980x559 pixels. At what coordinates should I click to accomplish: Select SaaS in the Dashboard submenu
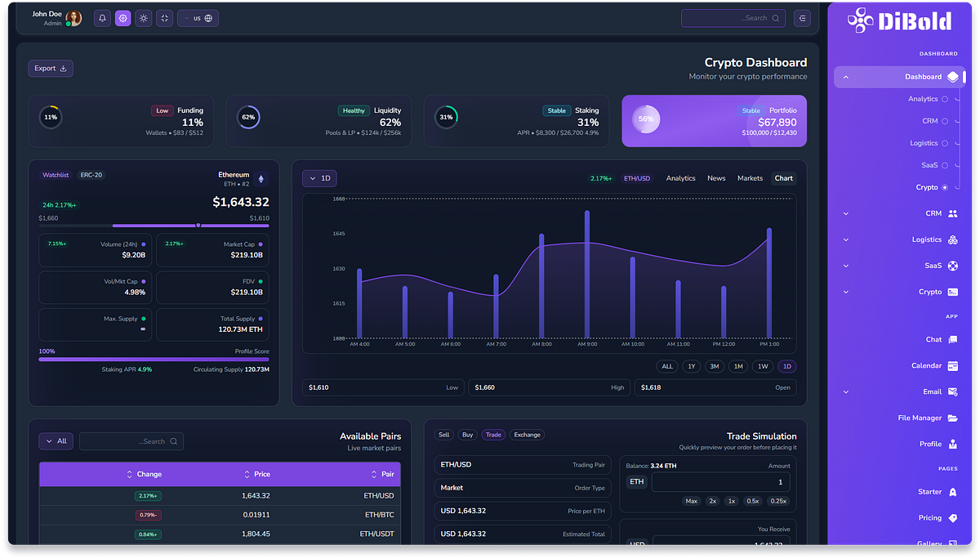(x=934, y=165)
